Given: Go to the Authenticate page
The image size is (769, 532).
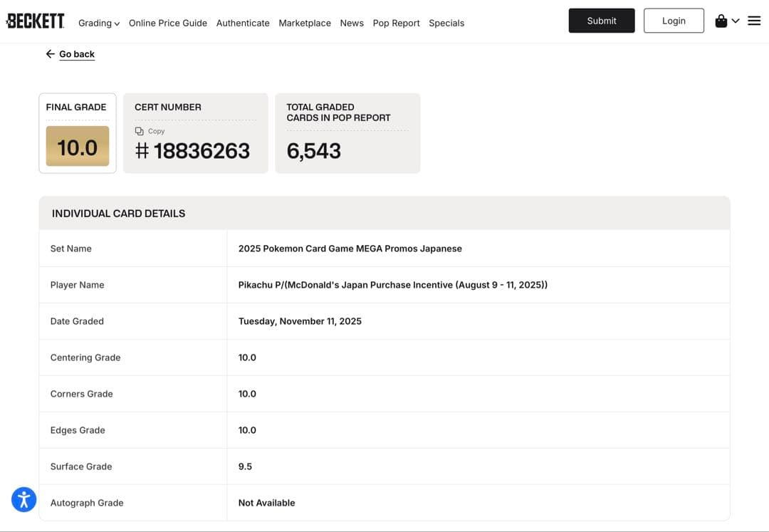Looking at the screenshot, I should click(x=243, y=23).
